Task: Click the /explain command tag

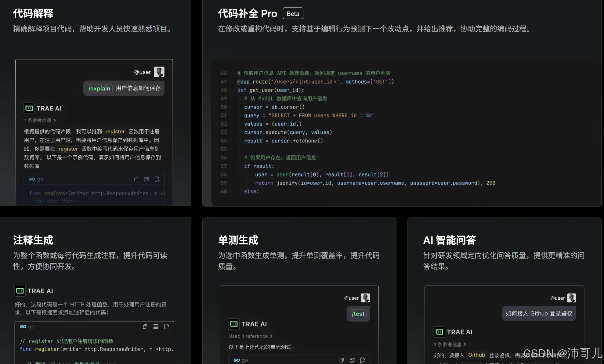Action: coord(99,88)
